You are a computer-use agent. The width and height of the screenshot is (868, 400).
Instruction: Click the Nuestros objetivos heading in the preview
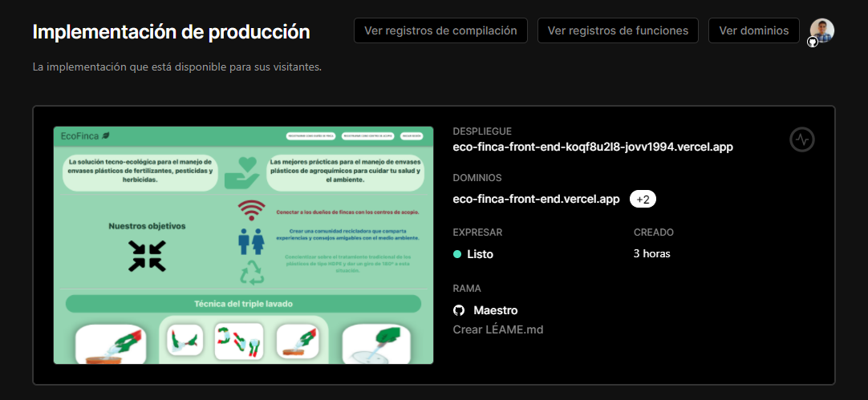pos(147,226)
